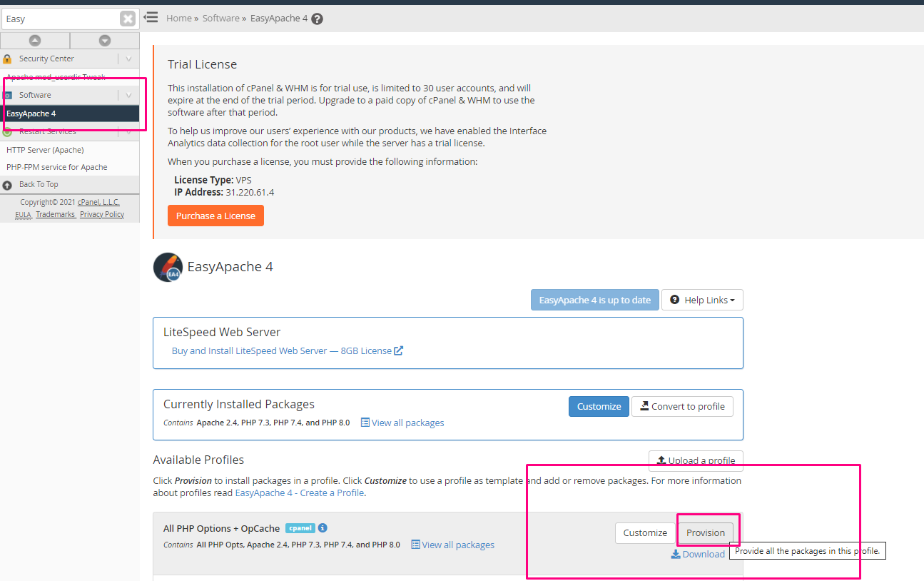Go to Software breadcrumb

pyautogui.click(x=221, y=18)
